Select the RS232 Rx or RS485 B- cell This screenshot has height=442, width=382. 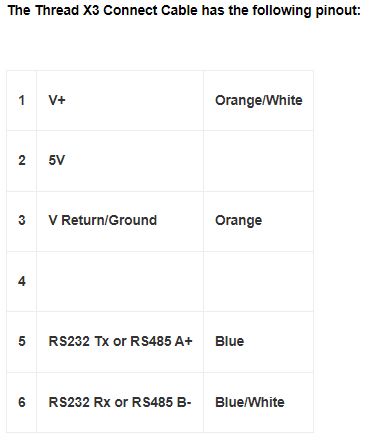click(x=120, y=402)
